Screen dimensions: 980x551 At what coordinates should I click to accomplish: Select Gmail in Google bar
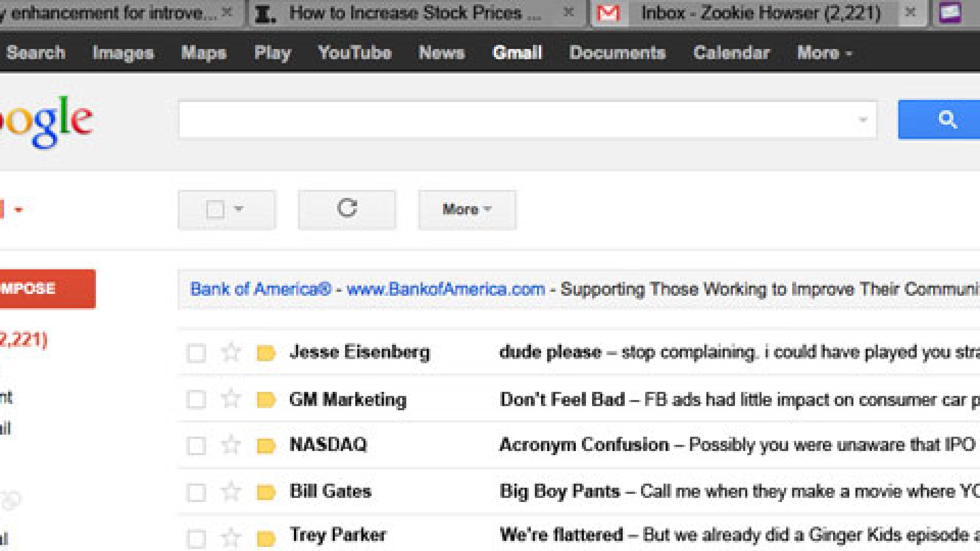pos(517,53)
